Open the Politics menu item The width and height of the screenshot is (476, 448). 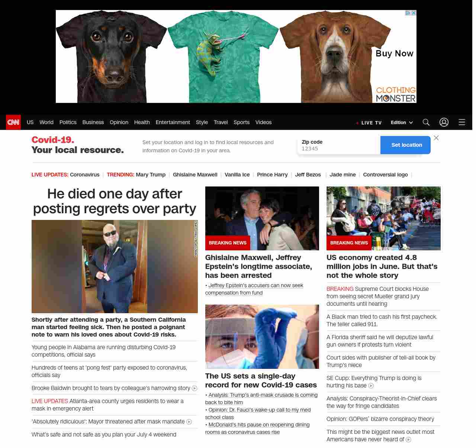click(68, 122)
